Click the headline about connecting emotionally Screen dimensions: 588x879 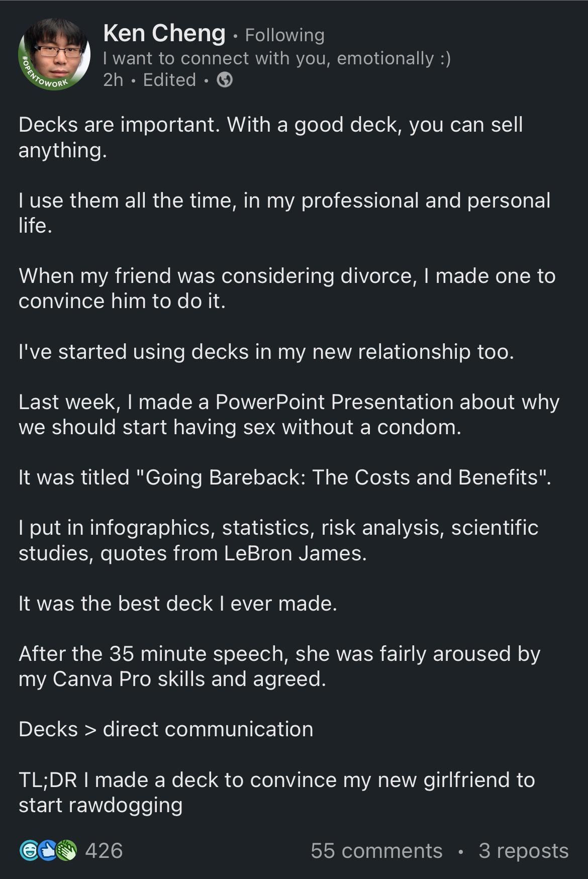pos(276,58)
